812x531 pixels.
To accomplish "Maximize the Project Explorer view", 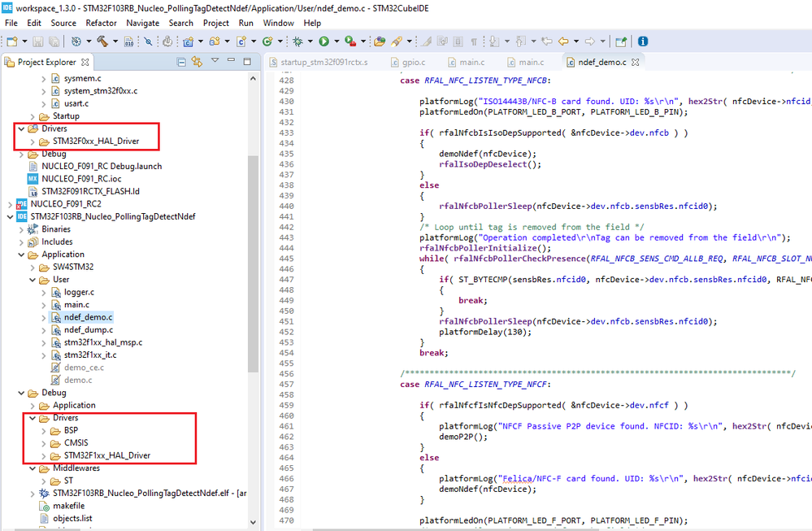I will tap(248, 61).
